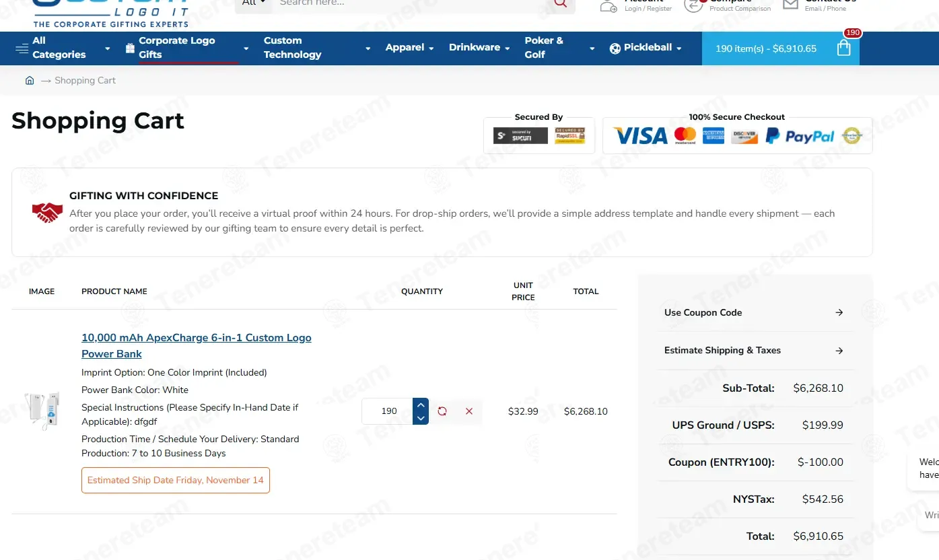Open the All Categories dropdown menu
Viewport: 939px width, 560px height.
[62, 48]
